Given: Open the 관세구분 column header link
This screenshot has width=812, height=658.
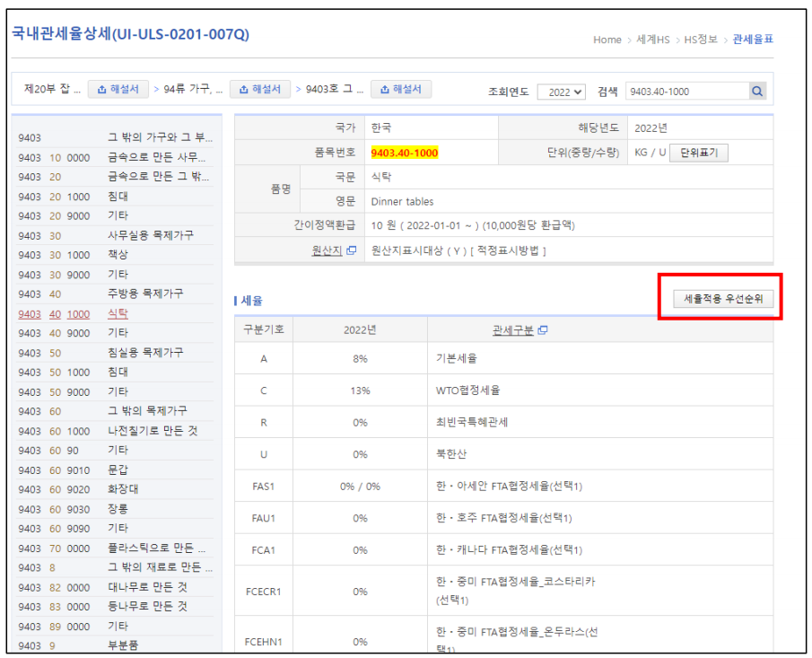Looking at the screenshot, I should tap(512, 330).
